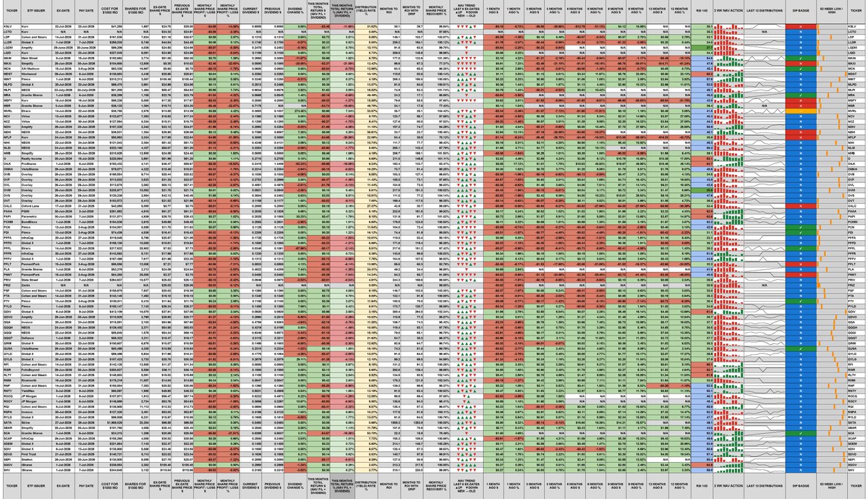Open the 2 week NAV action chart for KSLV
Screen dimensions: 868x499
tap(728, 27)
